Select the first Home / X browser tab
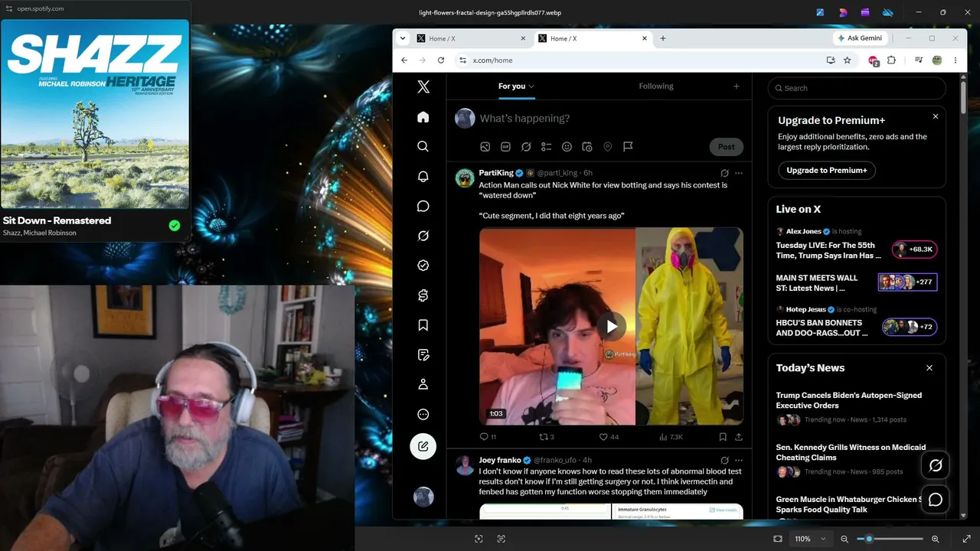Screen dimensions: 980x551 pos(470,38)
